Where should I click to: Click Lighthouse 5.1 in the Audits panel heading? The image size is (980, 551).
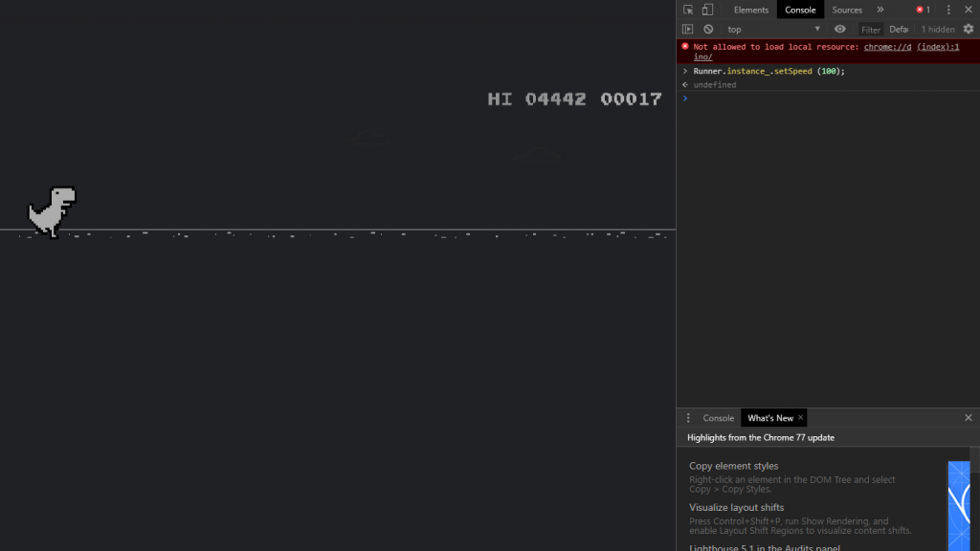click(765, 547)
